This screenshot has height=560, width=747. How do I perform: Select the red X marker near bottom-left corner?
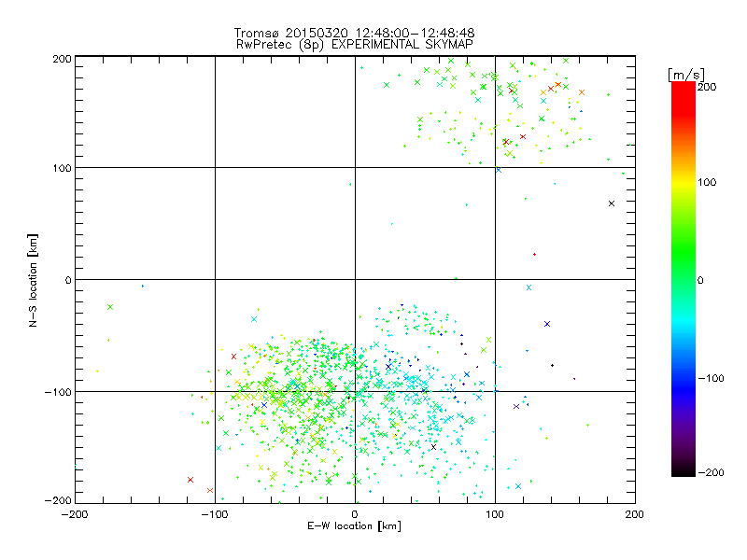click(x=190, y=480)
